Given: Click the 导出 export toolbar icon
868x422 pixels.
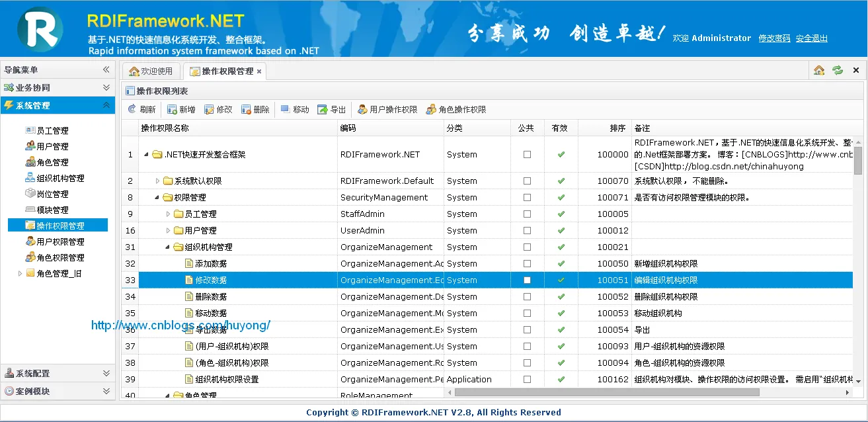Looking at the screenshot, I should pos(323,109).
